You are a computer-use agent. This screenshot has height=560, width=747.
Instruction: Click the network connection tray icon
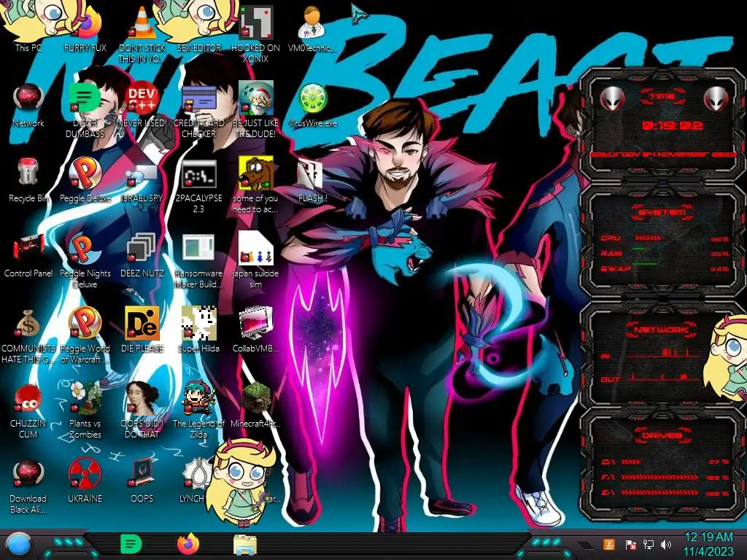tap(648, 544)
